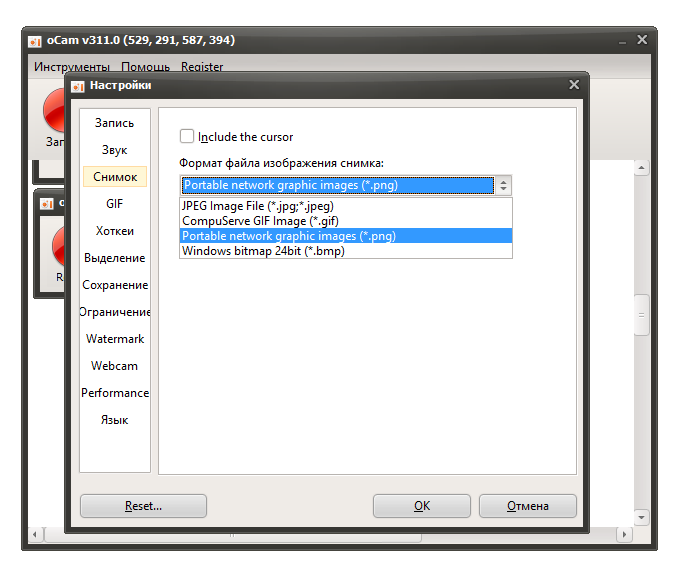Screen dimensions: 696x566
Task: Switch to the Звук settings section
Action: 114,150
